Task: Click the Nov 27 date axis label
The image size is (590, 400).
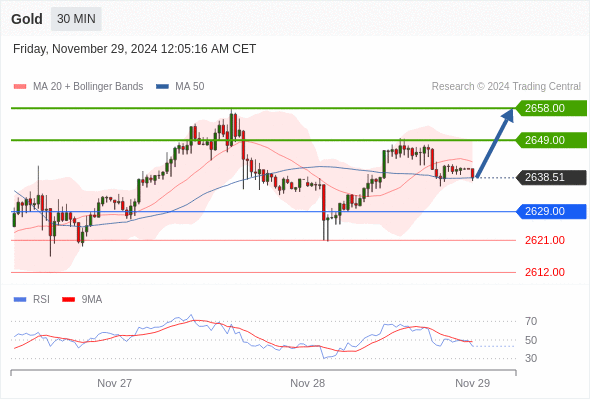Action: [x=114, y=383]
